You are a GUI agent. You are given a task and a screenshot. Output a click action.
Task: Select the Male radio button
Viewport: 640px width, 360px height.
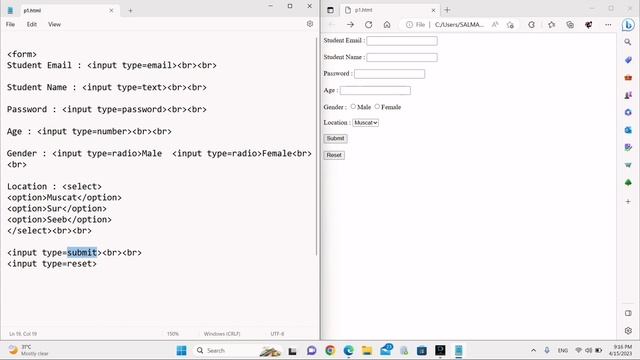[x=353, y=107]
